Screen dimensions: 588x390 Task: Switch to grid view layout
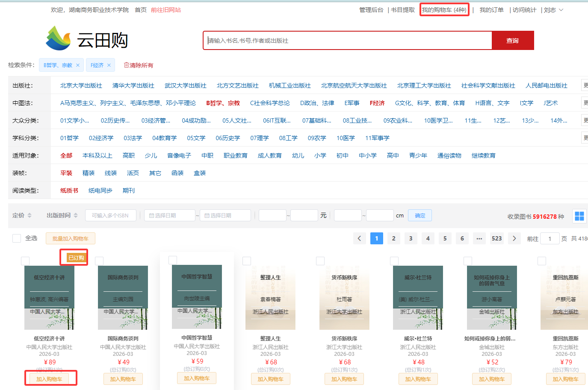click(579, 216)
